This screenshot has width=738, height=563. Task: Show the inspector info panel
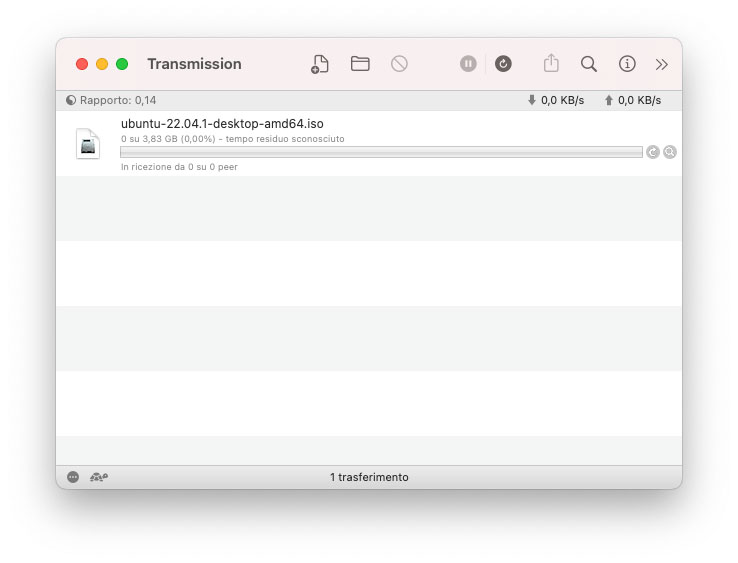pyautogui.click(x=627, y=64)
